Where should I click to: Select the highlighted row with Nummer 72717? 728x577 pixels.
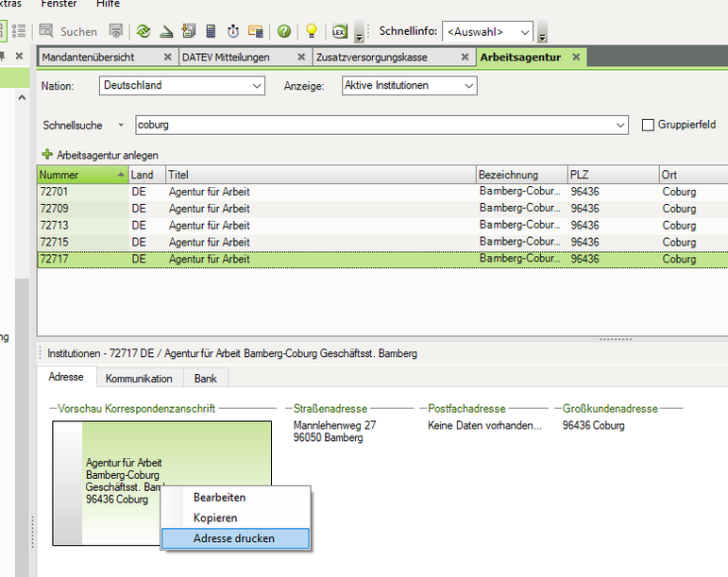tap(382, 259)
